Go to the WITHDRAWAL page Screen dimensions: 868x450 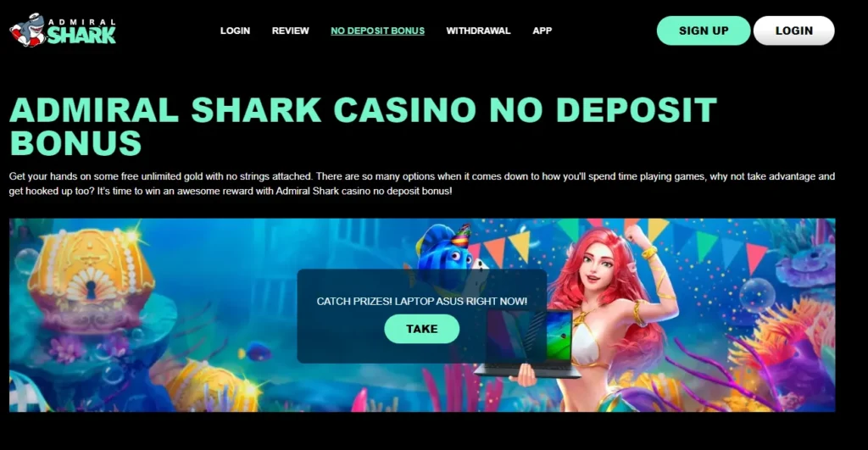coord(478,31)
